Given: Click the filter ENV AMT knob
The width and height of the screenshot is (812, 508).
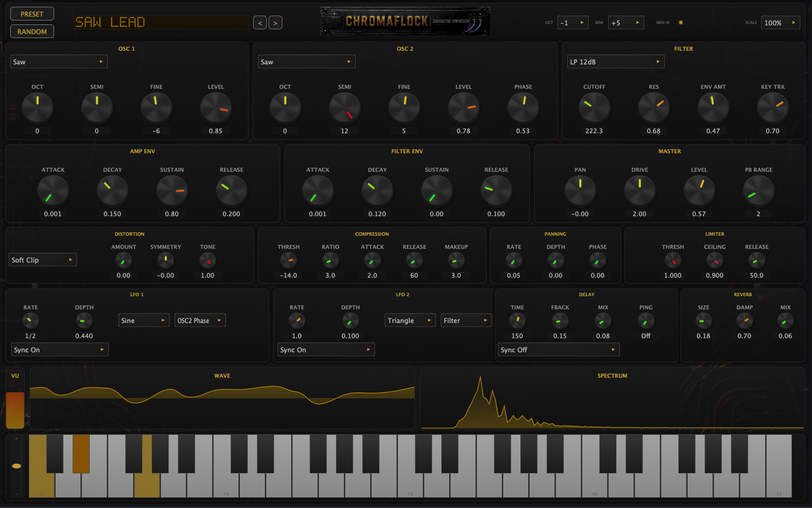Looking at the screenshot, I should tap(713, 107).
